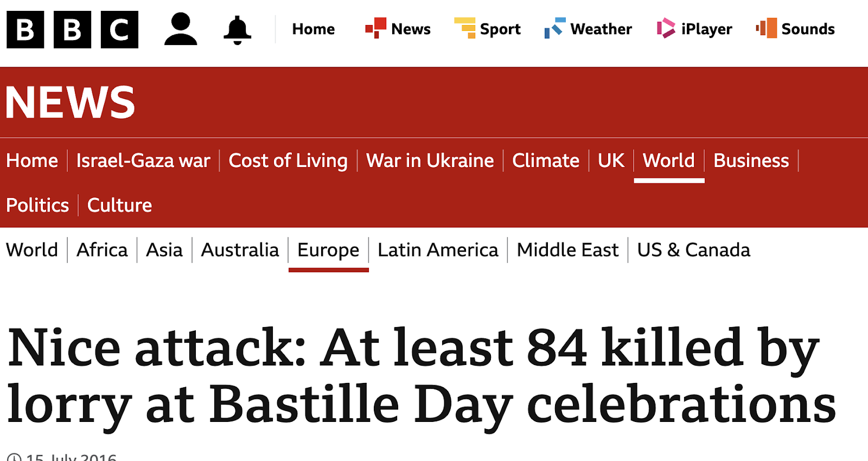Click the pink iPlayer icon
This screenshot has width=868, height=461.
pos(666,28)
